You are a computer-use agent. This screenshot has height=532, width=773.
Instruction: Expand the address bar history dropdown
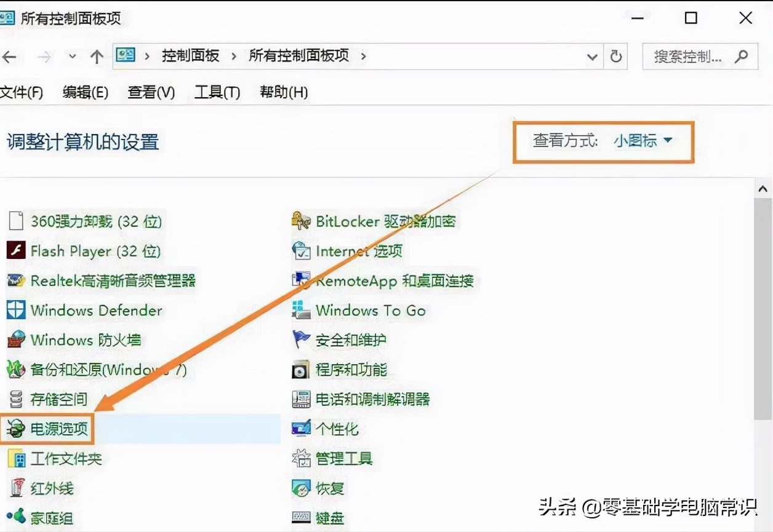pyautogui.click(x=592, y=57)
